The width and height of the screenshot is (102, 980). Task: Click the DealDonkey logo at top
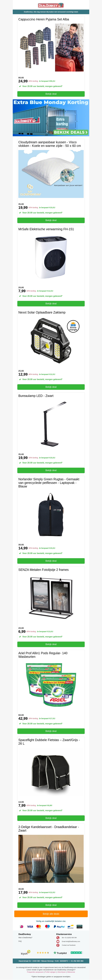[x=51, y=5]
